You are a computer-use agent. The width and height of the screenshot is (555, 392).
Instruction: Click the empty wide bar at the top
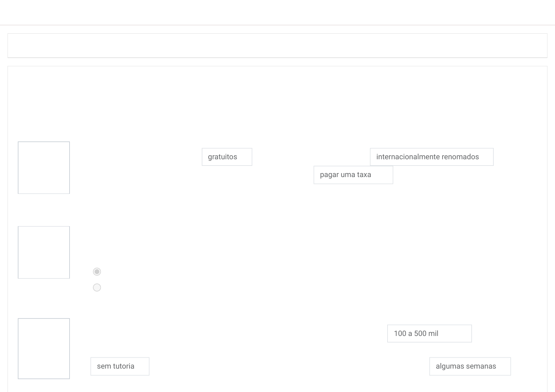click(x=277, y=45)
